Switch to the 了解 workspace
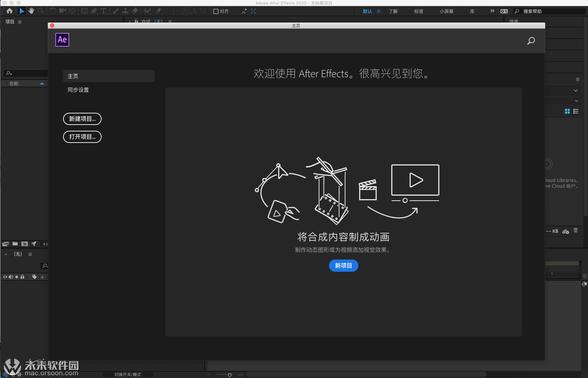 (393, 11)
